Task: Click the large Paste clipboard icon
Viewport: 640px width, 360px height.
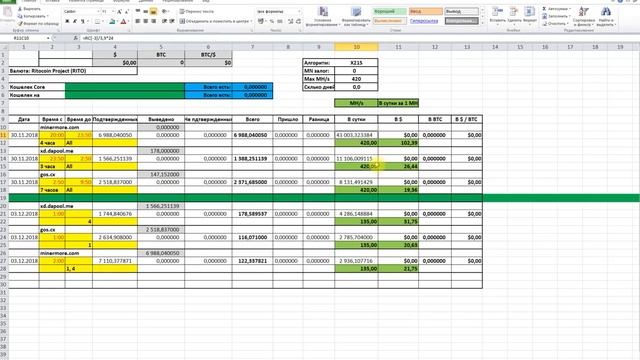Action: (7, 12)
